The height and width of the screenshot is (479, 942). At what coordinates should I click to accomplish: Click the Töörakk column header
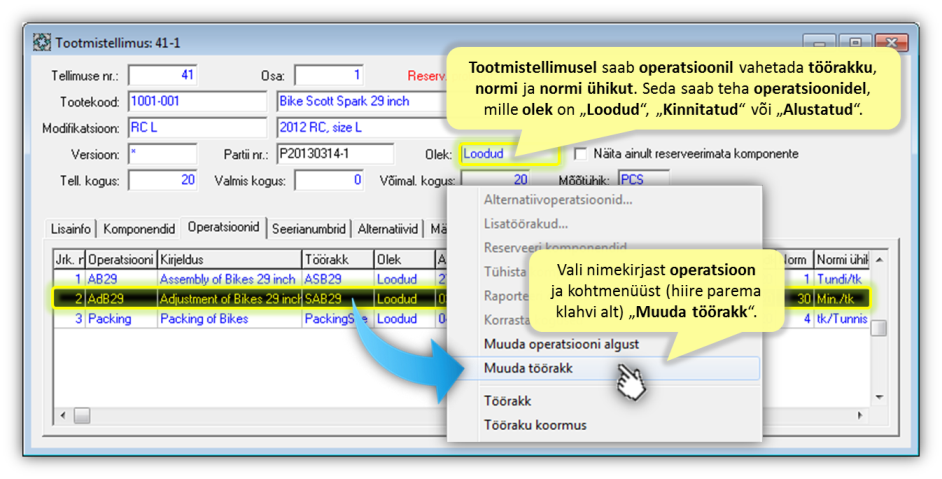coord(336,260)
